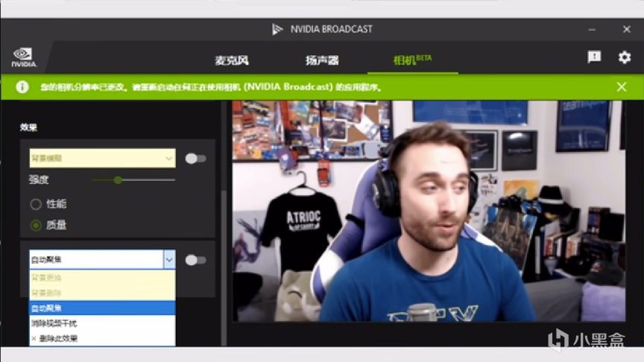The image size is (644, 362).
Task: Close the NVIDIA Broadcast window
Action: (626, 29)
